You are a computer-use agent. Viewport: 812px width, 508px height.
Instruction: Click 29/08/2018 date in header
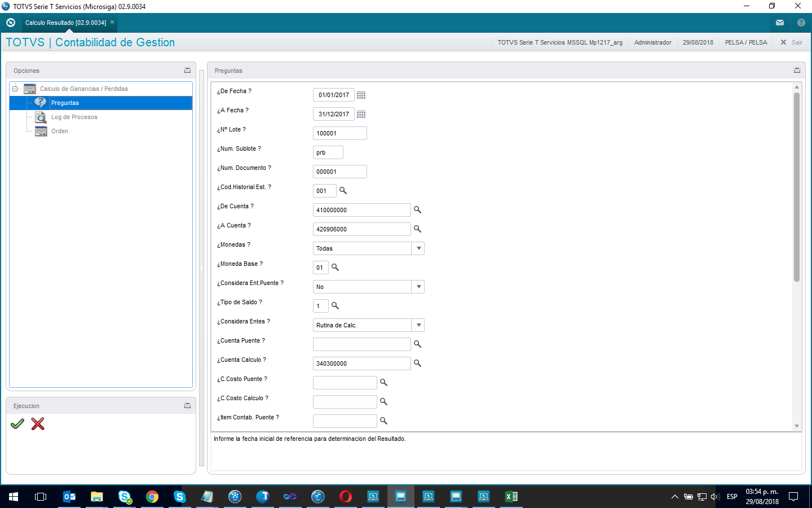pyautogui.click(x=698, y=42)
